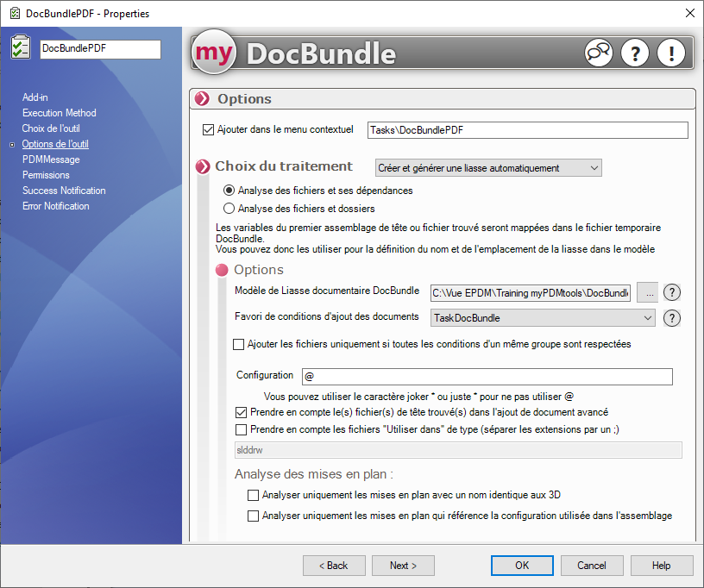704x588 pixels.
Task: Select Analyse des fichiers et dossiers radio
Action: (229, 208)
